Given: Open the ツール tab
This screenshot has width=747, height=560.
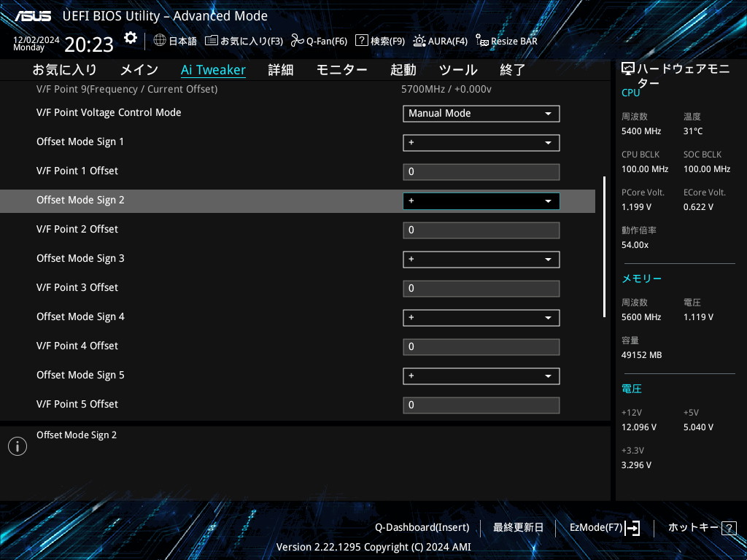Looking at the screenshot, I should 458,70.
